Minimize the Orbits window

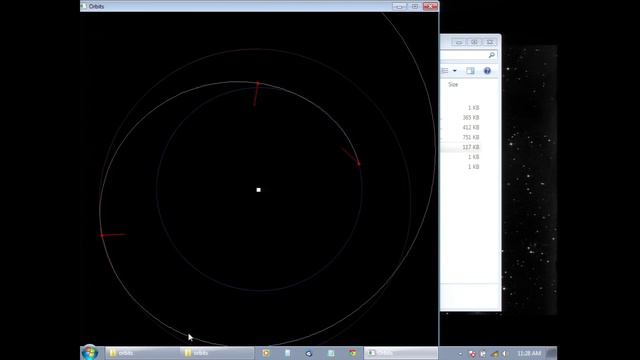[x=399, y=6]
